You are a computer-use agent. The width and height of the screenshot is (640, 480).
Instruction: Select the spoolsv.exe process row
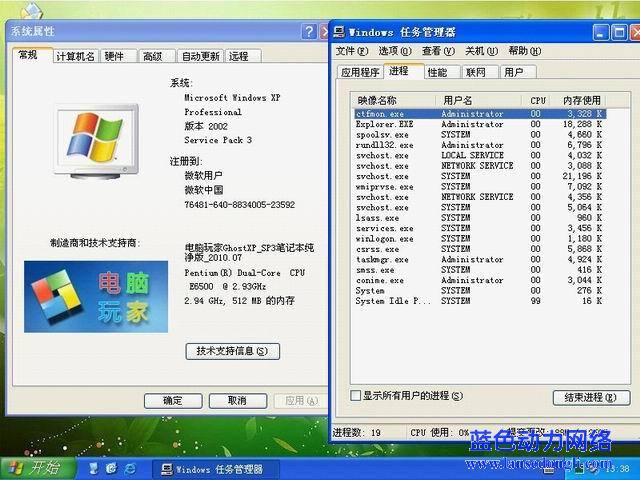point(480,135)
